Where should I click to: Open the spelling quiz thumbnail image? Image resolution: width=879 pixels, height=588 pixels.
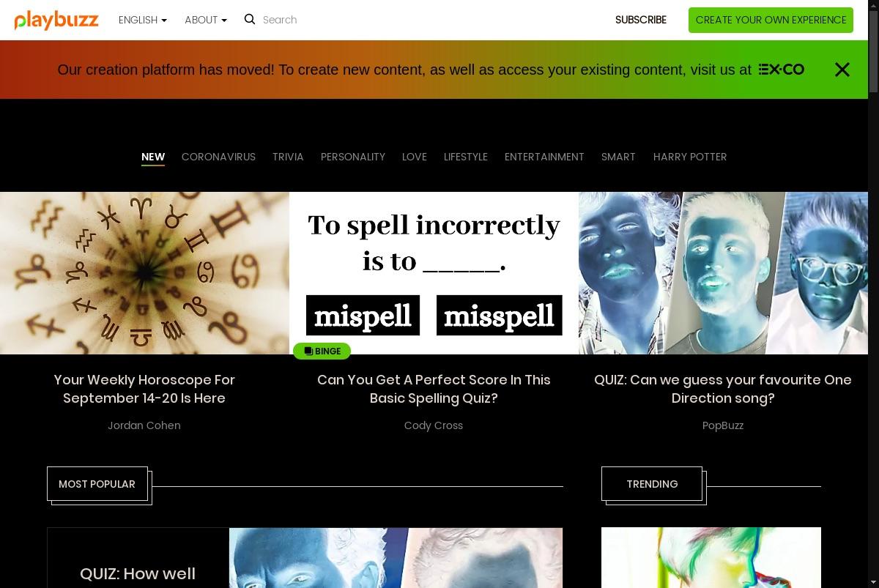pos(434,273)
